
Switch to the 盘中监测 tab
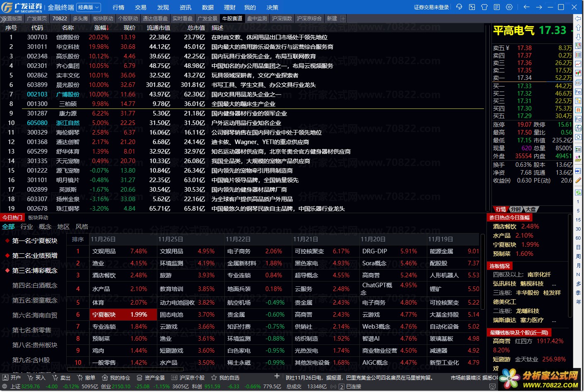(x=257, y=19)
